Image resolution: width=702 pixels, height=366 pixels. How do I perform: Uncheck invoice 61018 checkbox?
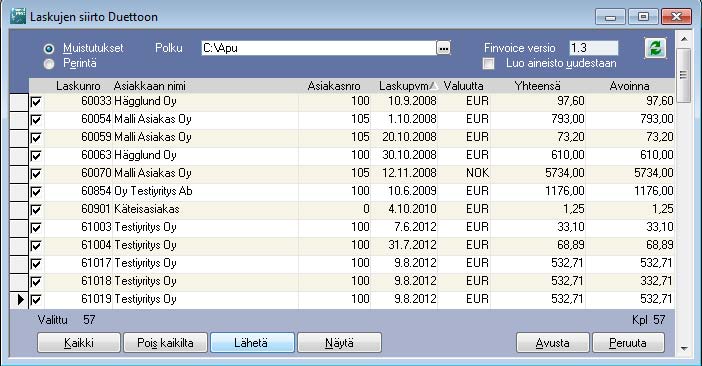(x=36, y=281)
